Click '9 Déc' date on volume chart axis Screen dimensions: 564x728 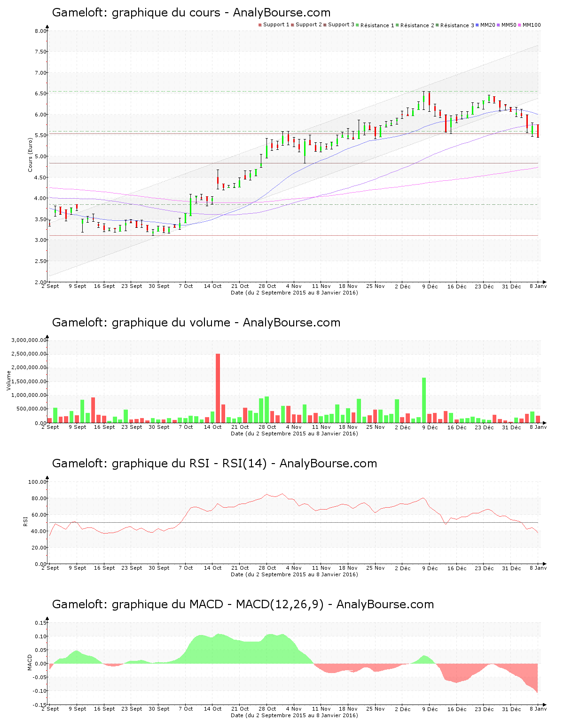[430, 427]
